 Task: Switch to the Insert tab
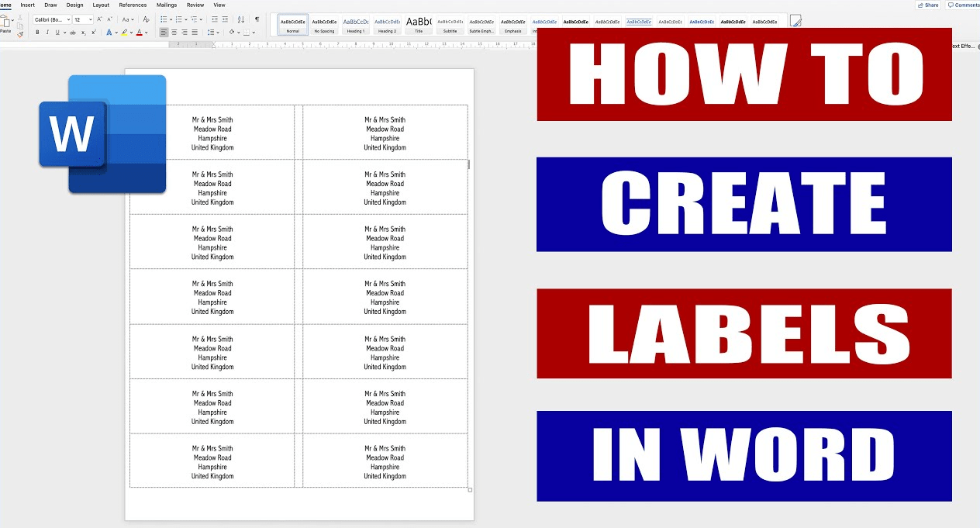(27, 5)
